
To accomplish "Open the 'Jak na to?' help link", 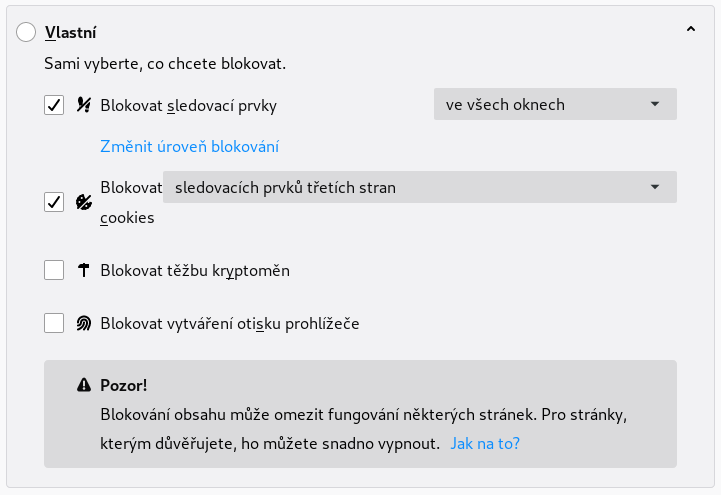I will click(x=485, y=444).
